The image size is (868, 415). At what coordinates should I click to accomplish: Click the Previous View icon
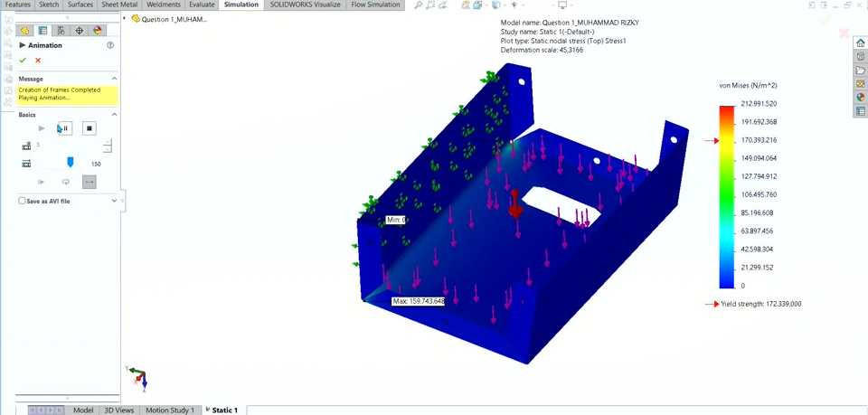pyautogui.click(x=442, y=5)
